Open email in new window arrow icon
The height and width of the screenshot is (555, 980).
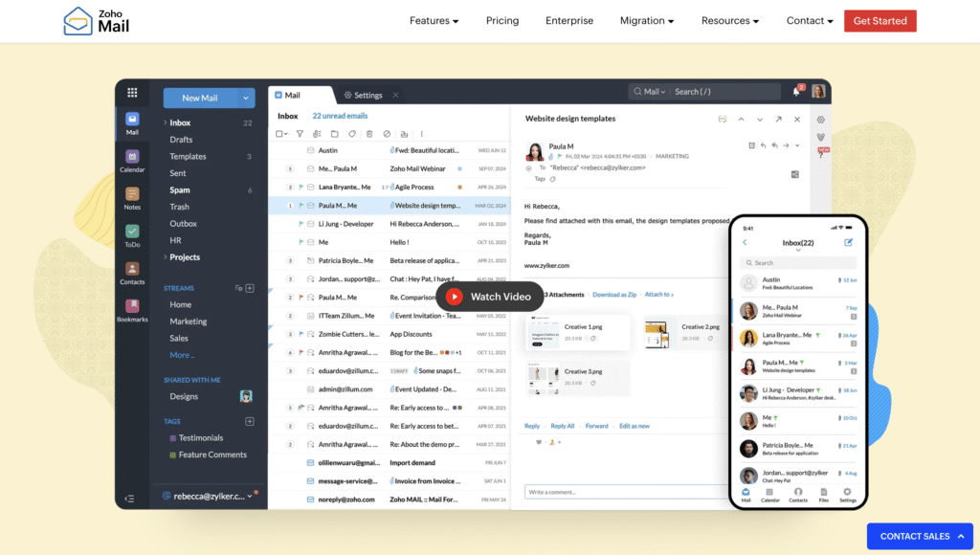click(779, 120)
